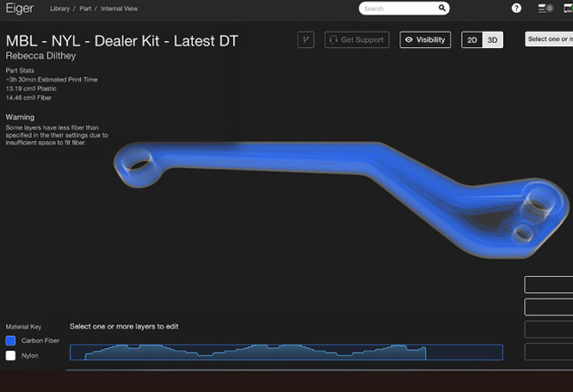Screen dimensions: 573x392
Task: Click the Nylon white swatch
Action: tap(10, 355)
